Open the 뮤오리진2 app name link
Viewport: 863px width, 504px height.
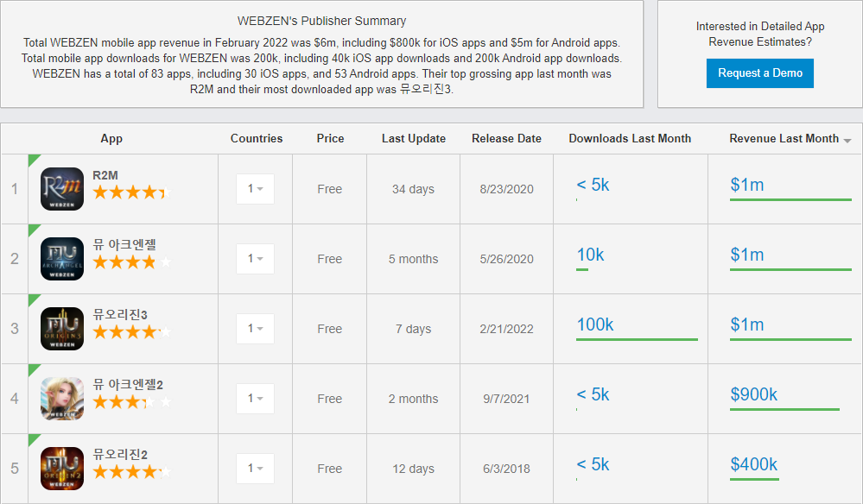click(120, 454)
